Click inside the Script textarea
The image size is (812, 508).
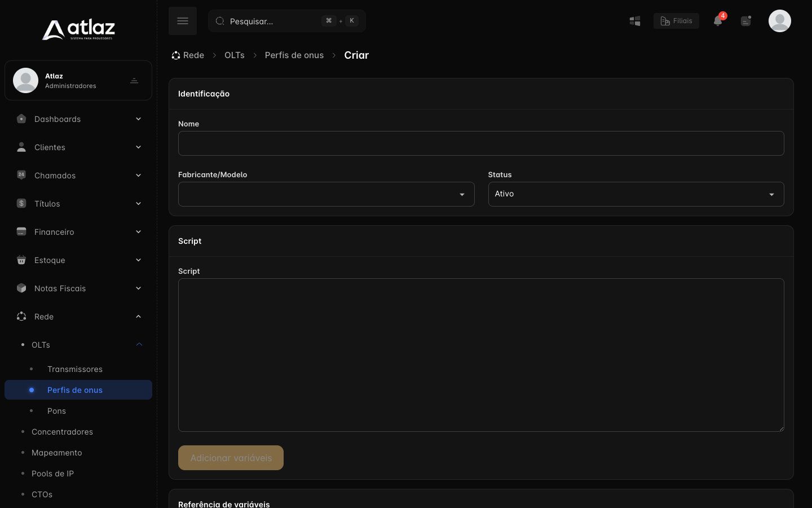pos(481,355)
